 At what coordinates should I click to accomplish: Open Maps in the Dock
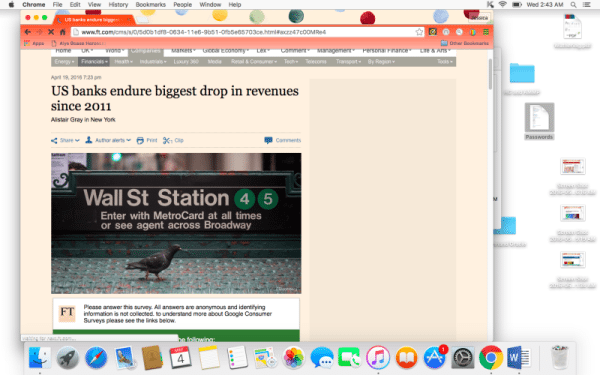(x=265, y=358)
